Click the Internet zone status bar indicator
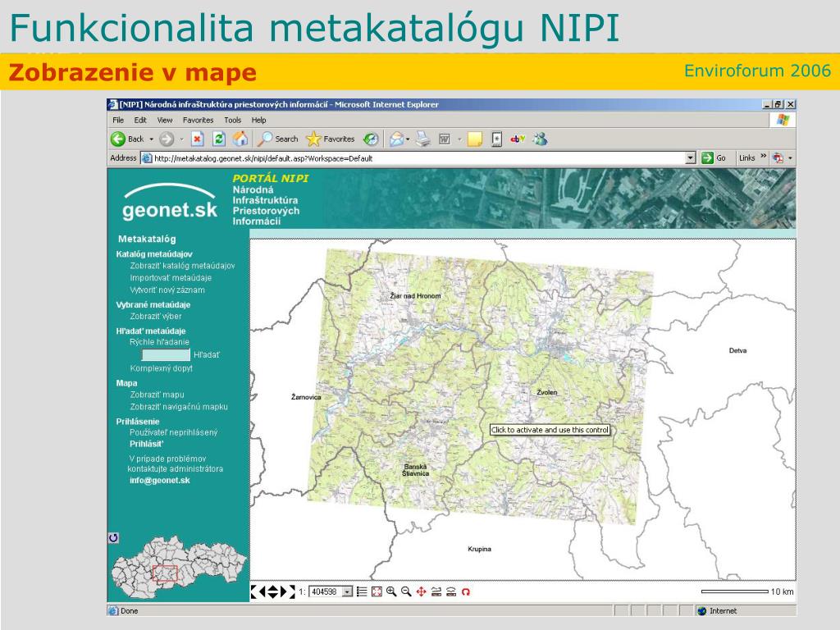840x630 pixels. pos(717,610)
